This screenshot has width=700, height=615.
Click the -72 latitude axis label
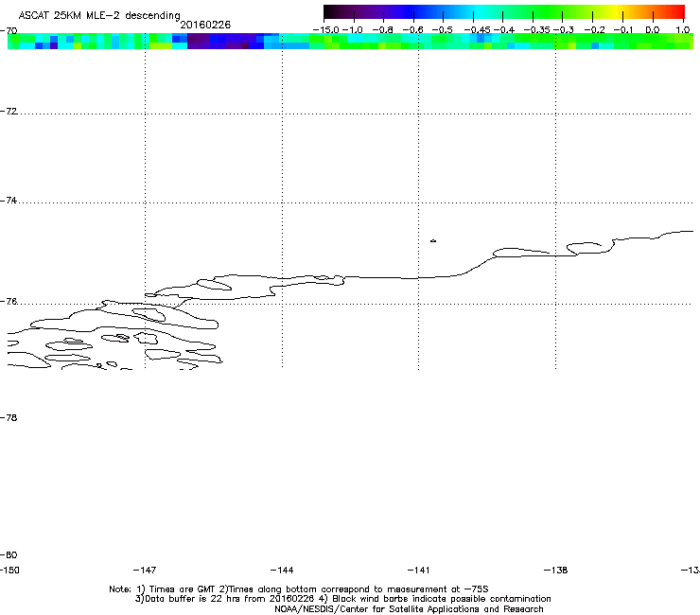point(9,112)
